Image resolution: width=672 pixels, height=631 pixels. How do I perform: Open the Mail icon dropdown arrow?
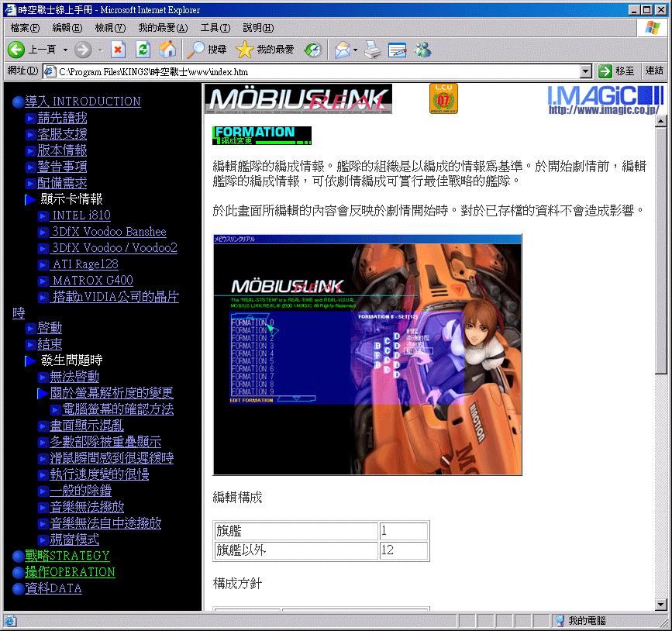click(x=355, y=50)
